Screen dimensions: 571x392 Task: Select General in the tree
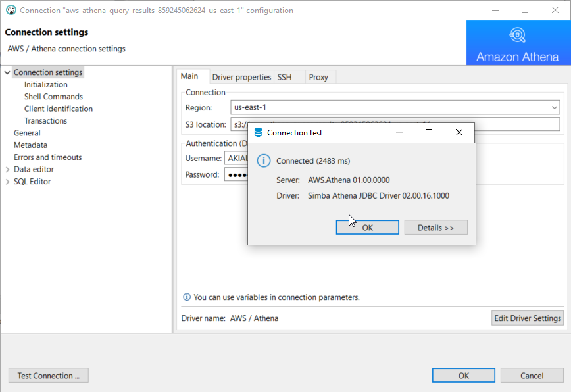[x=27, y=133]
